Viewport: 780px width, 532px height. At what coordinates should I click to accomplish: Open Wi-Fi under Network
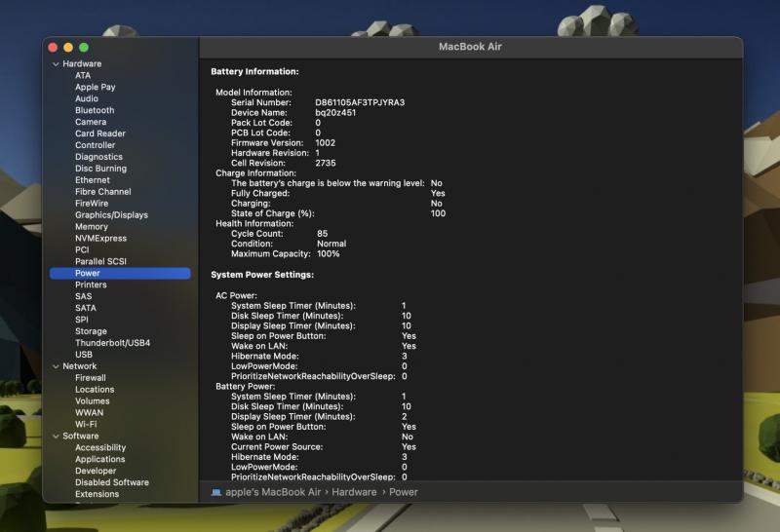pyautogui.click(x=86, y=424)
